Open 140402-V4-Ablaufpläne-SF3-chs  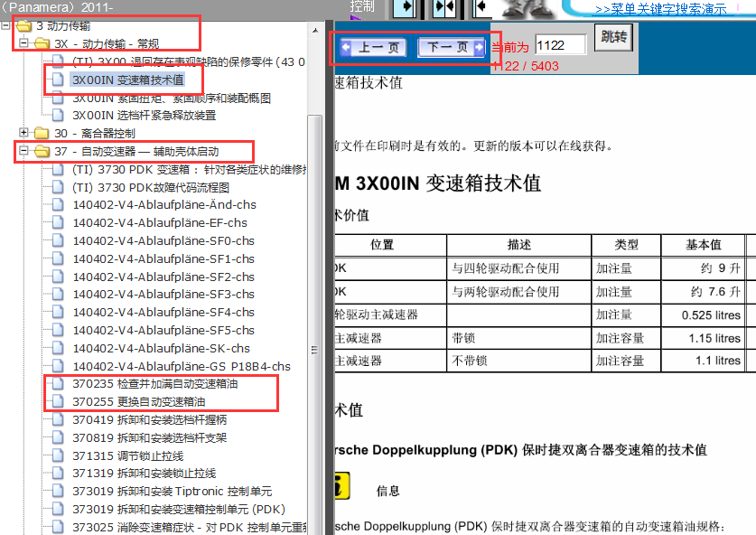coord(163,295)
